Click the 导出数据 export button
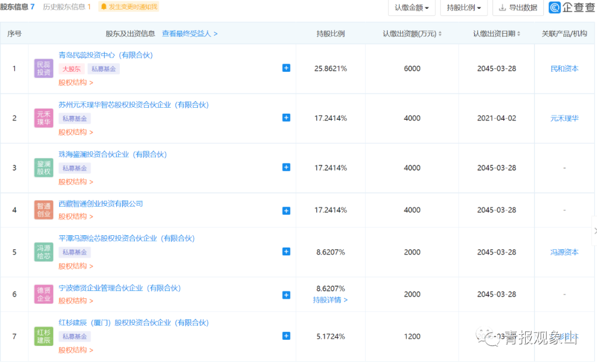The width and height of the screenshot is (597, 364). coord(518,8)
